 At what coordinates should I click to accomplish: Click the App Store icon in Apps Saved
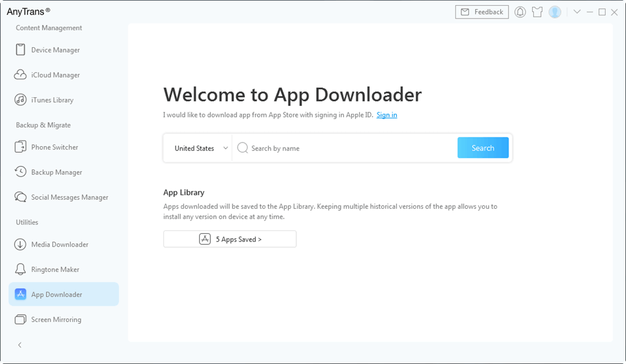tap(205, 239)
